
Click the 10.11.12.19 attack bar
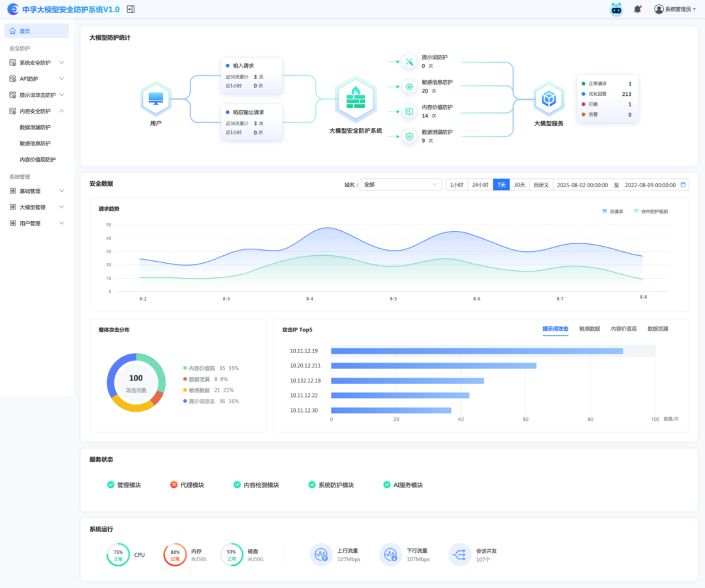coord(477,351)
